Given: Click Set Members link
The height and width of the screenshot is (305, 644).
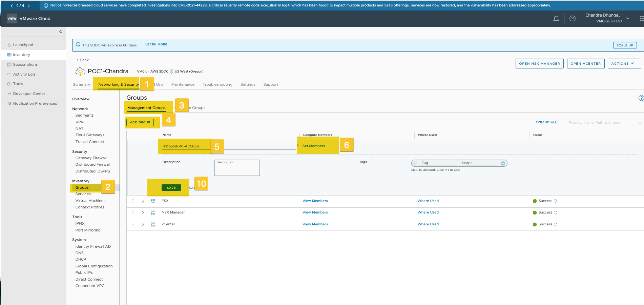Looking at the screenshot, I should click(313, 146).
